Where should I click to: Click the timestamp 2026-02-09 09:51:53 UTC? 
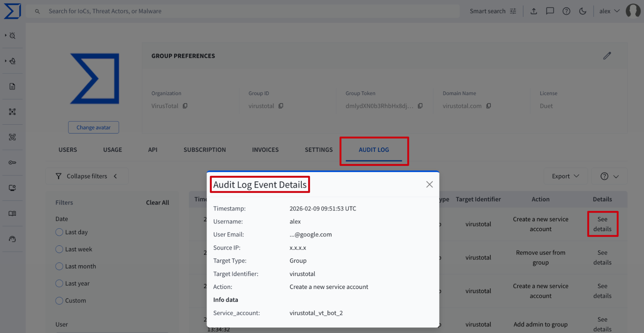323,208
